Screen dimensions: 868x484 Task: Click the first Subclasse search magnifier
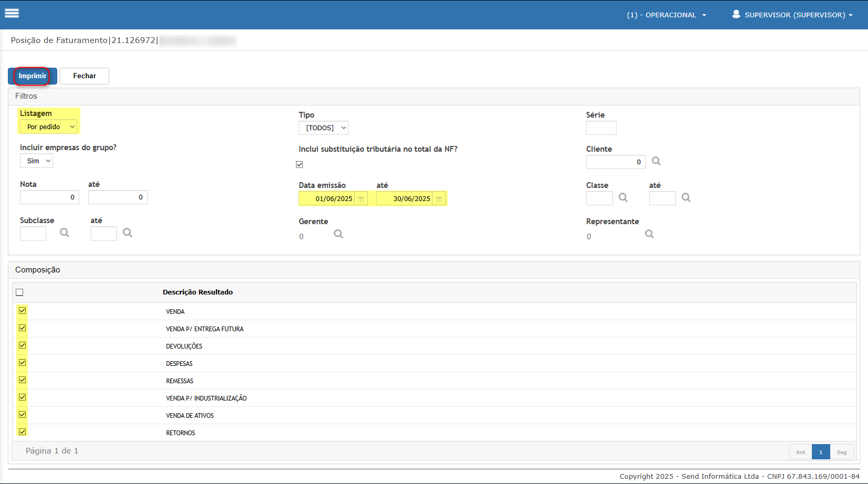pos(65,233)
